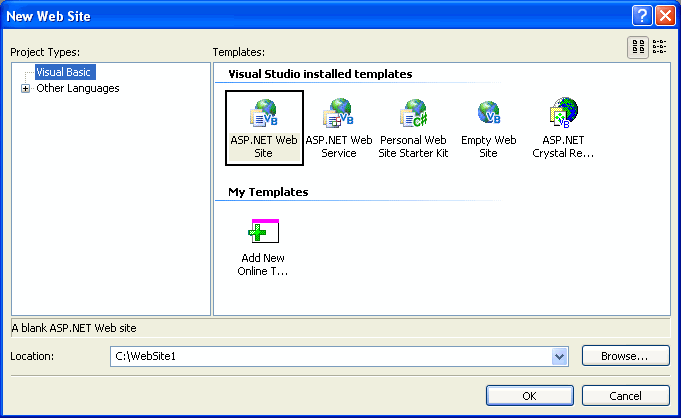Select the ASP.NET Web Site template
This screenshot has width=681, height=418.
[264, 128]
